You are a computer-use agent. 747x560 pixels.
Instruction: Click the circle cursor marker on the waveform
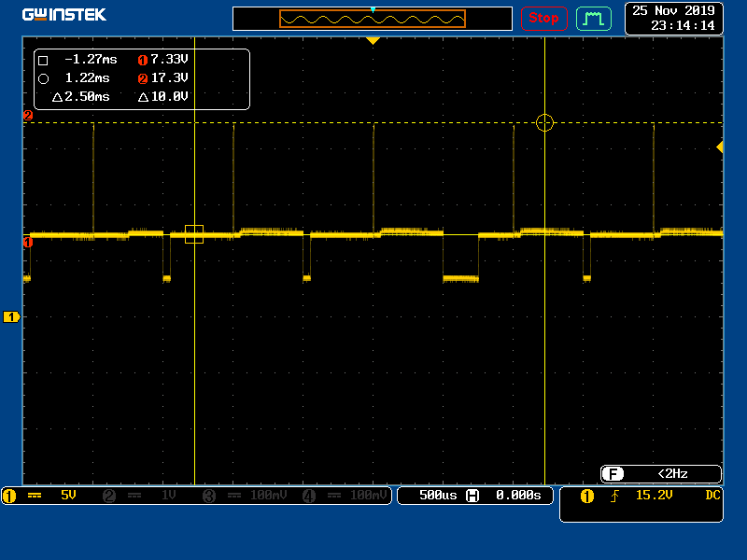pos(544,123)
